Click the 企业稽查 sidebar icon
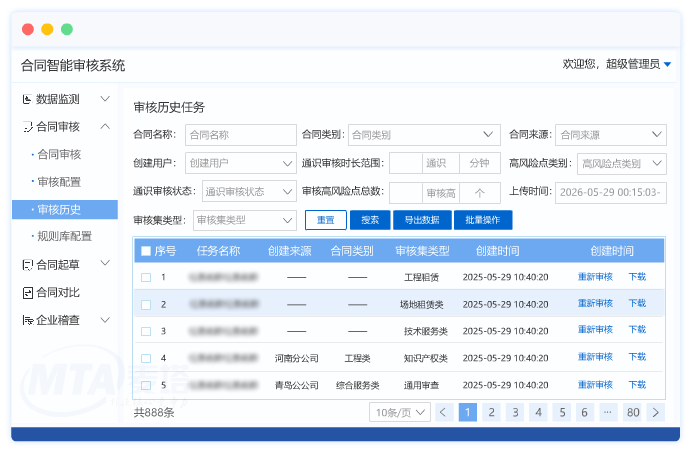 coord(27,320)
